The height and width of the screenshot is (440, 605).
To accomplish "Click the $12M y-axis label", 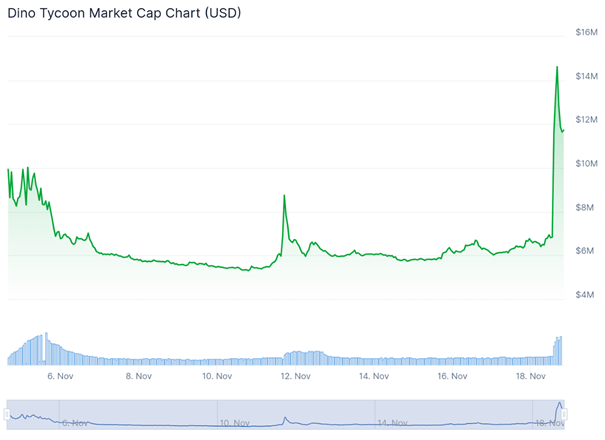I will (587, 120).
